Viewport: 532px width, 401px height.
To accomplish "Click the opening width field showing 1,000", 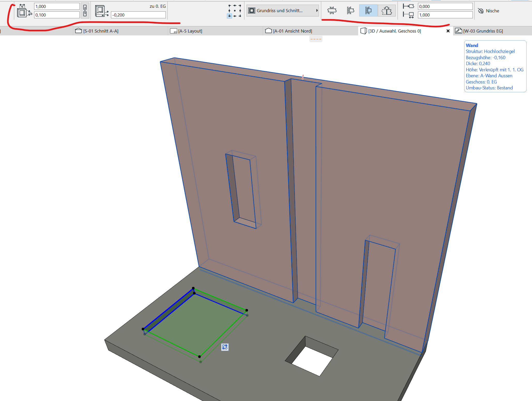I will click(57, 6).
